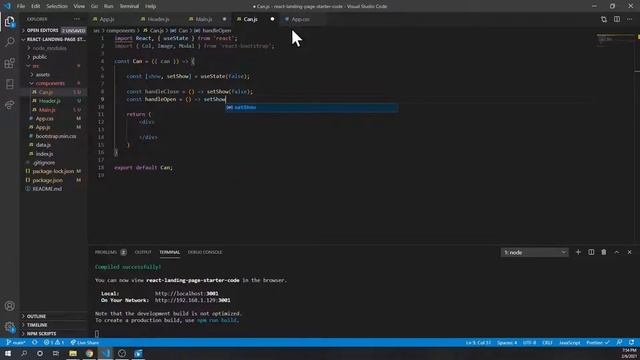The image size is (640, 360).
Task: Close the terminal panel
Action: [629, 252]
